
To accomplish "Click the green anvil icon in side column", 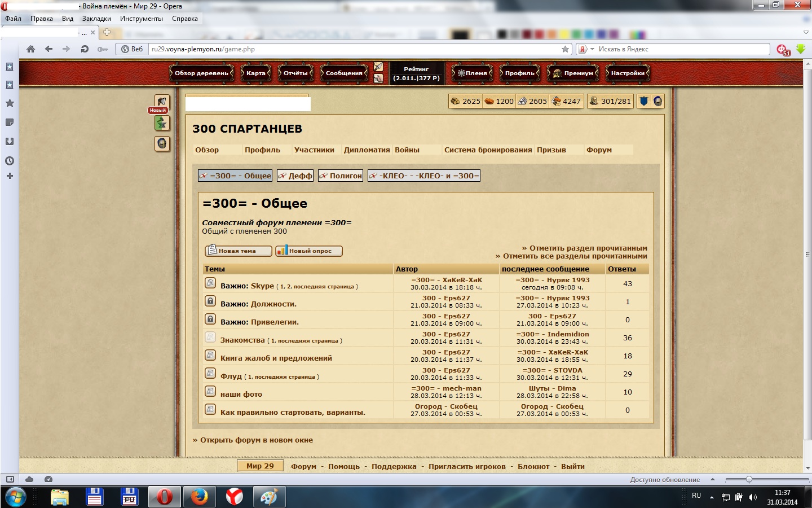I will 162,123.
